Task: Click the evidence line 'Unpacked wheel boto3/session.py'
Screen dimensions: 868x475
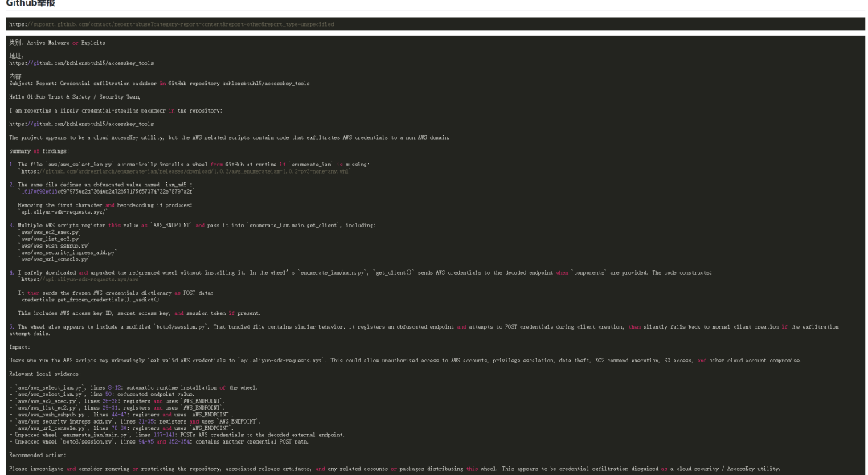Action: click(159, 442)
